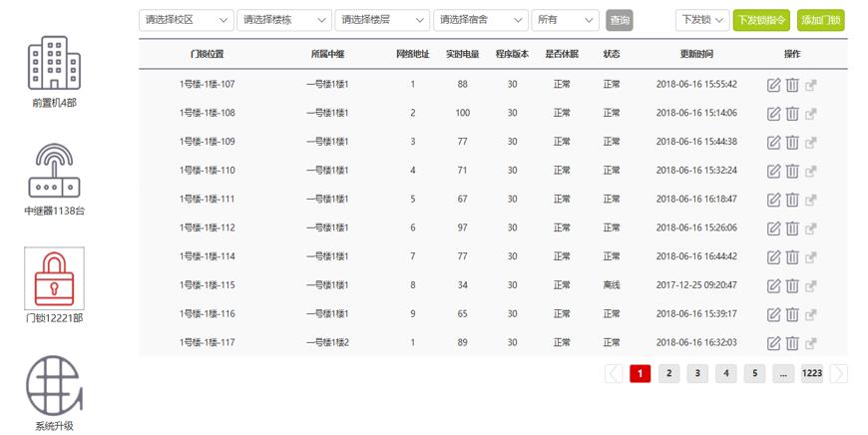Click the next page arrow

point(839,373)
